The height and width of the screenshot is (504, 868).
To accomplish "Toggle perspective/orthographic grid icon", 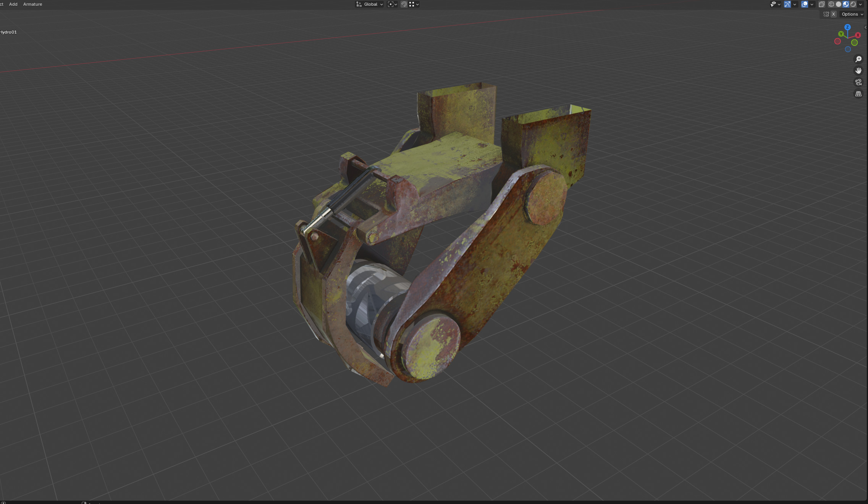I will click(858, 94).
